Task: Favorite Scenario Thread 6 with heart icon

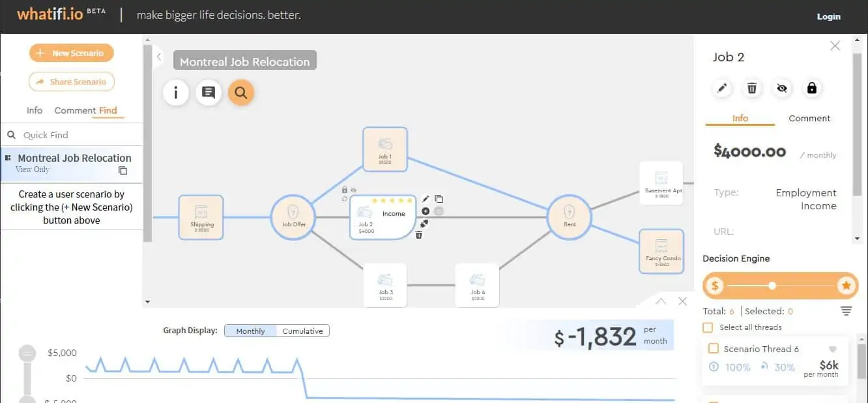Action: 832,349
